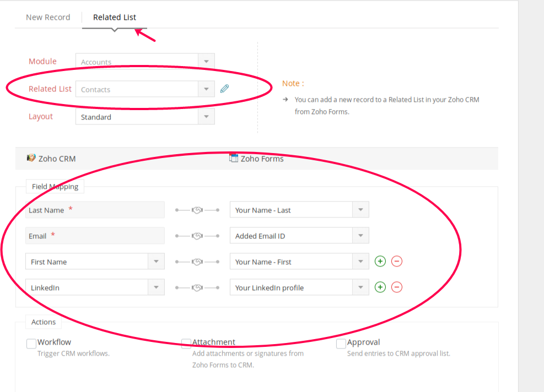Click the 'Field Mapping' section label

point(55,187)
